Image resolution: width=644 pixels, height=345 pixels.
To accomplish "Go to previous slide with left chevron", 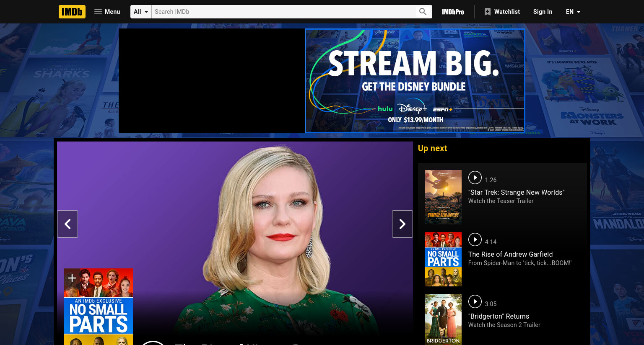I will pos(68,224).
